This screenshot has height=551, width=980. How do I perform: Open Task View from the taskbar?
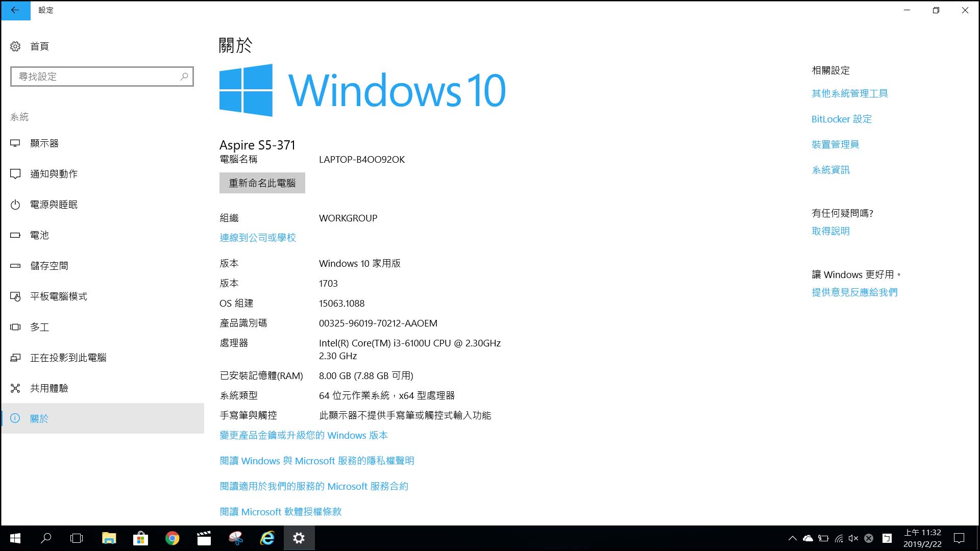pos(77,538)
